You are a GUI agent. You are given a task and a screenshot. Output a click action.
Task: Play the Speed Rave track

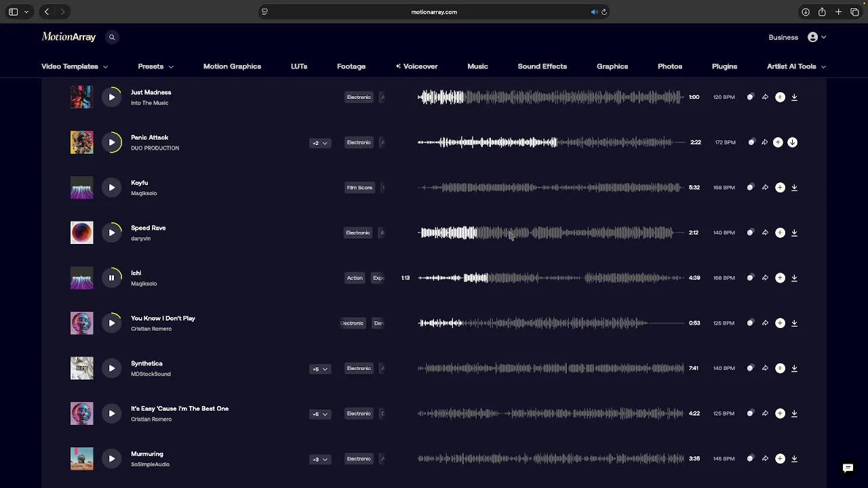pos(112,232)
